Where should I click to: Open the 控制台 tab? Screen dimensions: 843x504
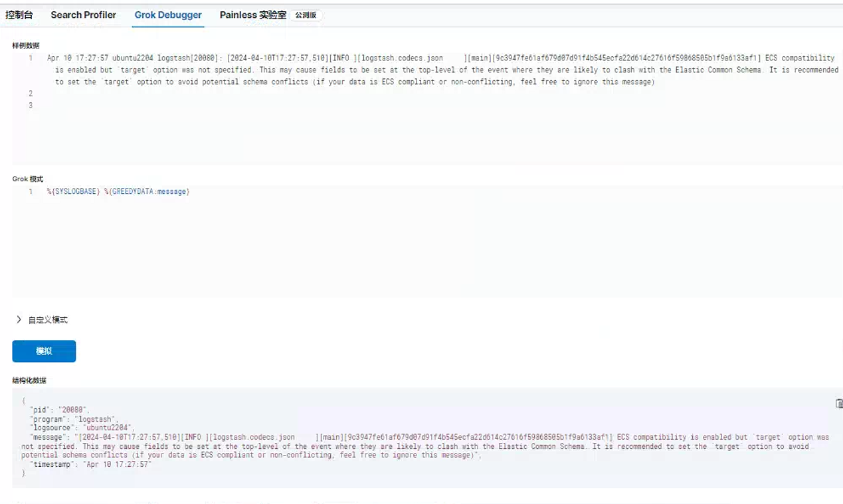19,15
